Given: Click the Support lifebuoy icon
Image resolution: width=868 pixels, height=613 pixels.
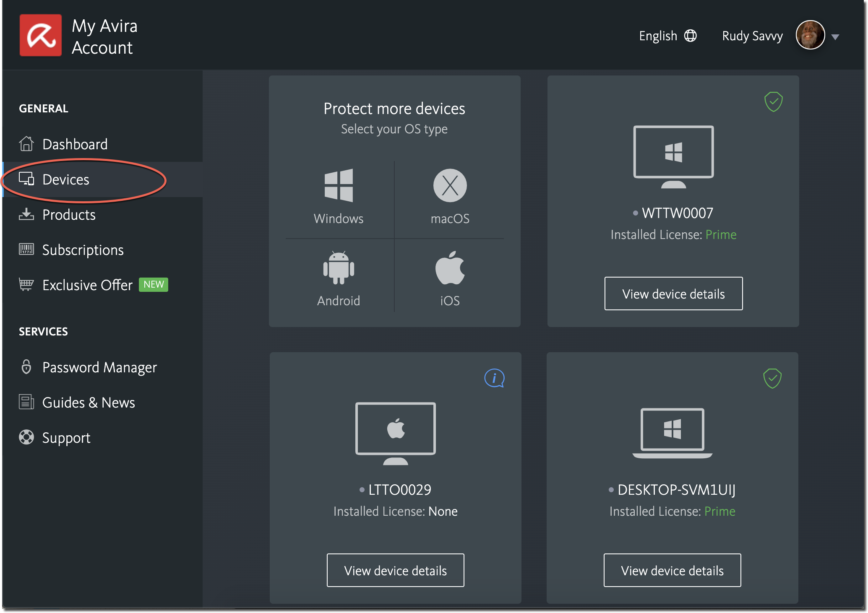Looking at the screenshot, I should point(26,437).
